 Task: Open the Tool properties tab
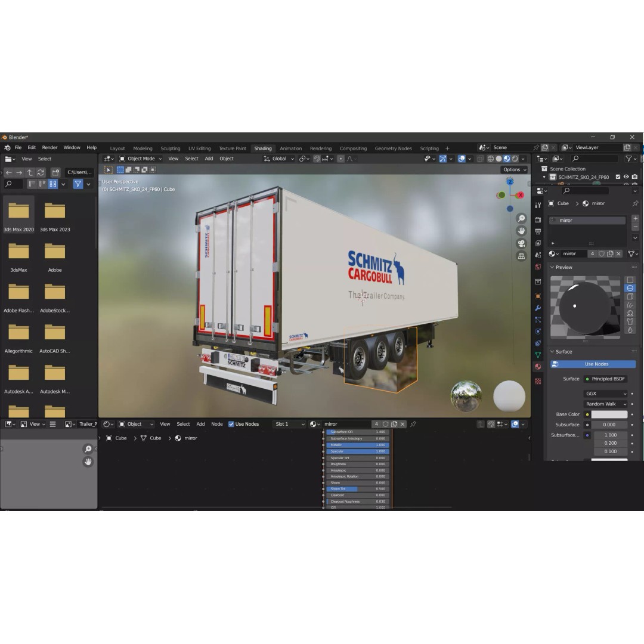pyautogui.click(x=538, y=205)
